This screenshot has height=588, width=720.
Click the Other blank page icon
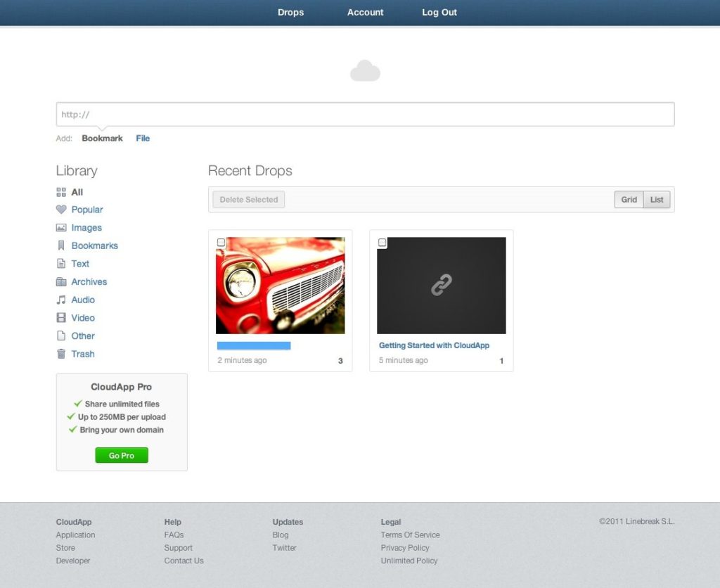(x=61, y=335)
